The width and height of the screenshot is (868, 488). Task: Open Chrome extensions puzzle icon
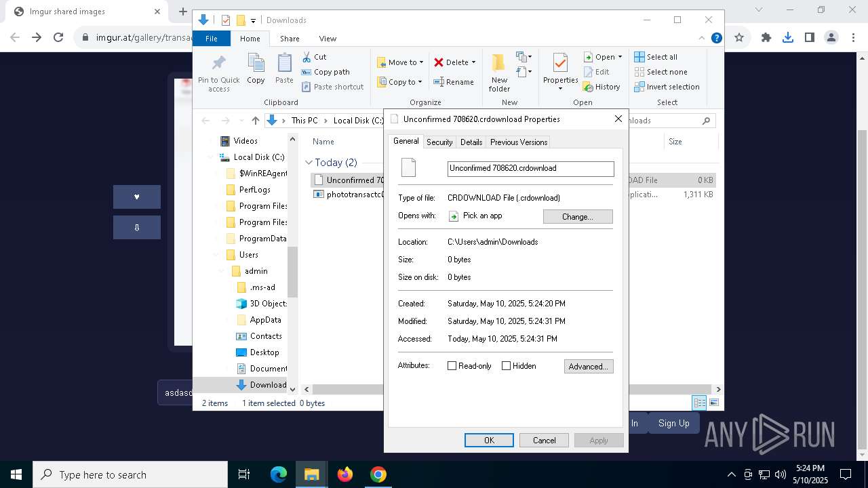pos(766,37)
